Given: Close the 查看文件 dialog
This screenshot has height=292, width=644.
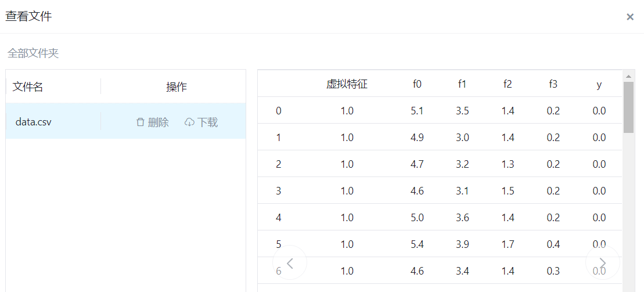Looking at the screenshot, I should pos(630,17).
